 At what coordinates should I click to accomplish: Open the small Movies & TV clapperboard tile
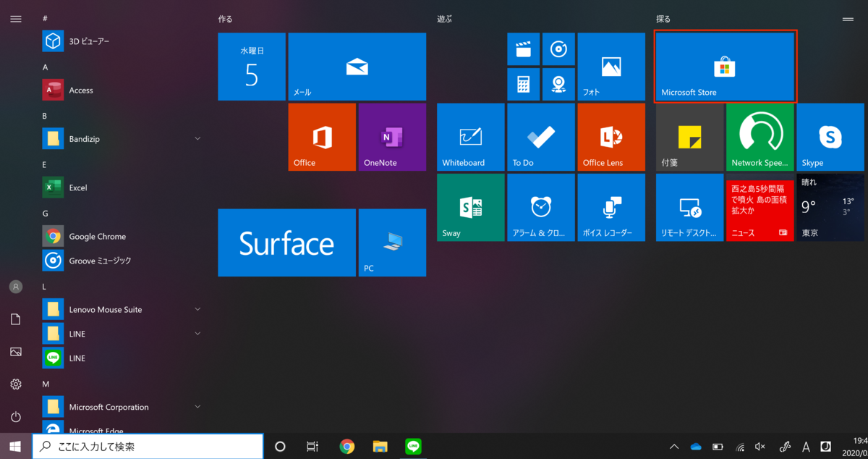[x=523, y=49]
